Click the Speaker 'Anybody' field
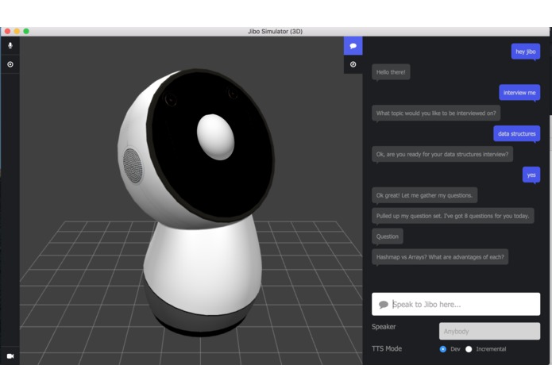552x392 pixels. pyautogui.click(x=489, y=331)
